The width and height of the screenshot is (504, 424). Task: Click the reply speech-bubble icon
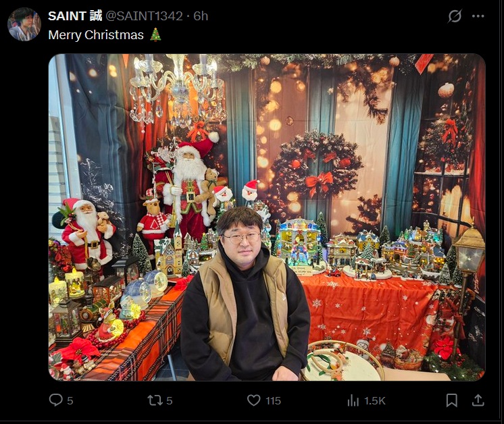55,400
